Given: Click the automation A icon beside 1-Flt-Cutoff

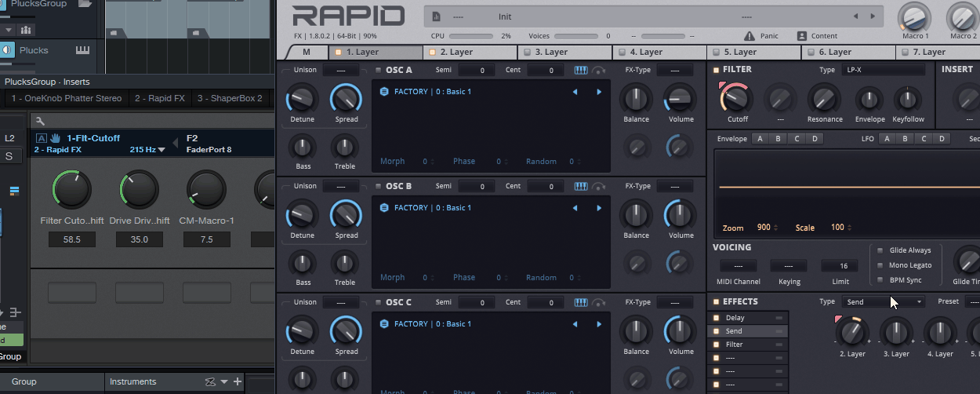Looking at the screenshot, I should click(x=41, y=138).
